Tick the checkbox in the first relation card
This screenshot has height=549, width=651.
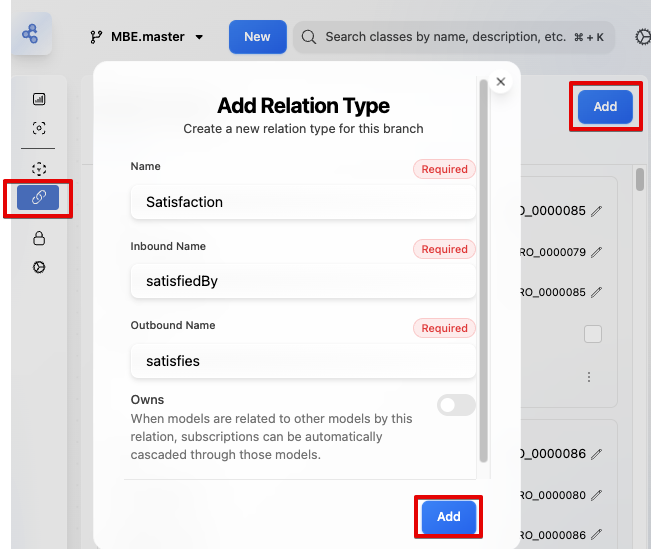pos(593,334)
